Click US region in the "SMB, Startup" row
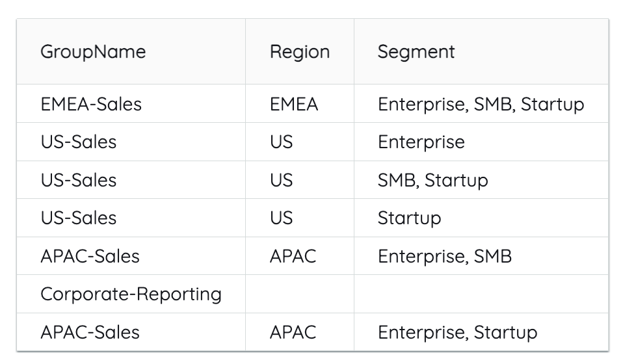The width and height of the screenshot is (623, 364). pyautogui.click(x=281, y=180)
